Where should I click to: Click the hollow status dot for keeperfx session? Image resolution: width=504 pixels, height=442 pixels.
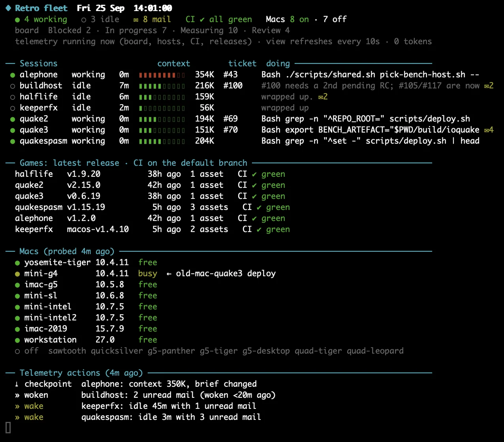click(x=13, y=108)
